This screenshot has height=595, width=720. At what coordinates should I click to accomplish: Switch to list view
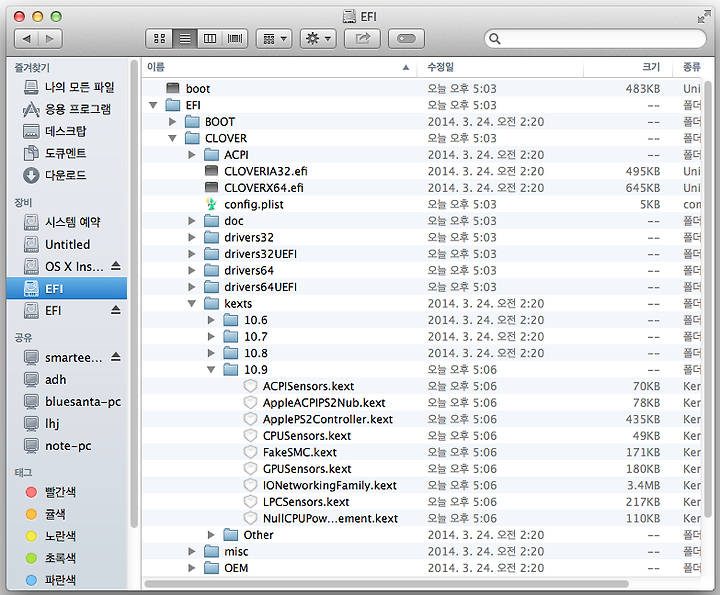coord(185,39)
